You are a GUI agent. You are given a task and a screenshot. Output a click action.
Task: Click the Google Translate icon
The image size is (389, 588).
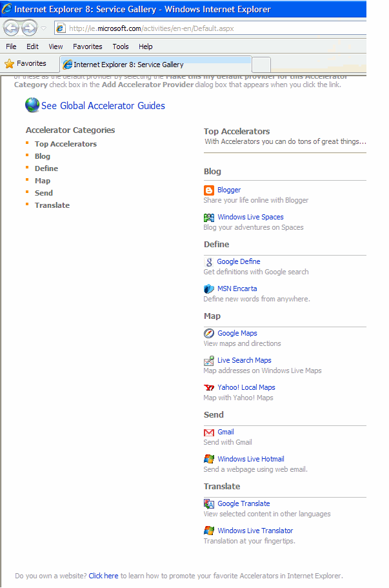(x=209, y=503)
